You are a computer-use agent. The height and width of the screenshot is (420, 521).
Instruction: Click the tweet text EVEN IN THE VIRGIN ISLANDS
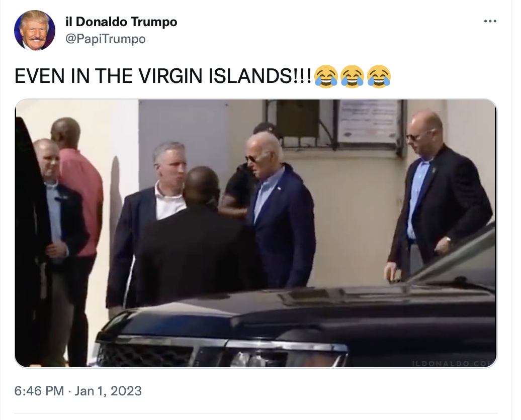click(x=163, y=76)
